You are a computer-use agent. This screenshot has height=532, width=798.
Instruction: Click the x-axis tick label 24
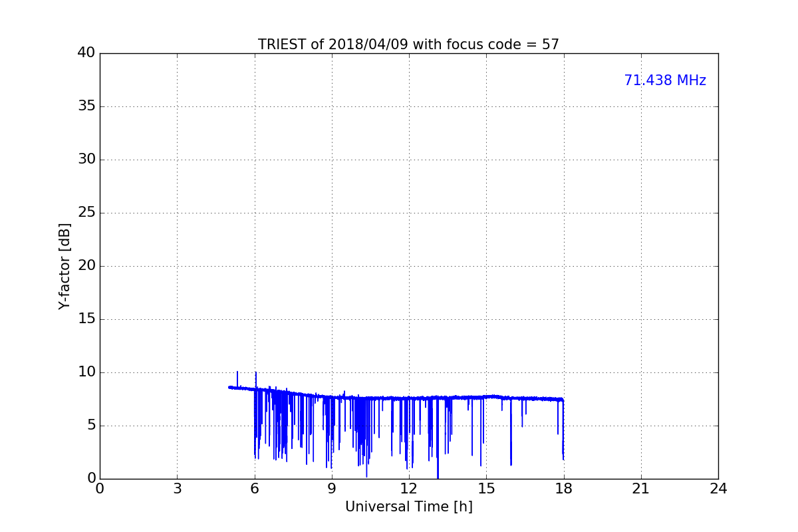tap(718, 489)
